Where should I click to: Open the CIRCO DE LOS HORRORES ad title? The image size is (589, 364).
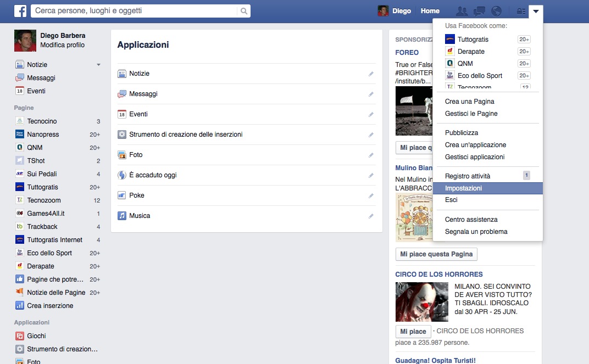pyautogui.click(x=439, y=275)
